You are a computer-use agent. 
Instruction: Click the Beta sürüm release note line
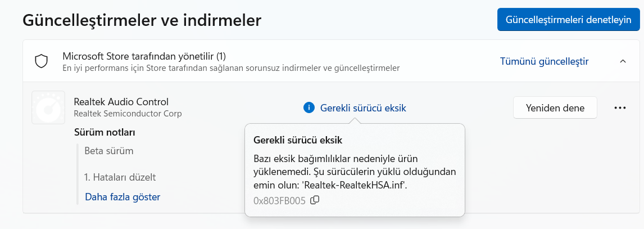pyautogui.click(x=109, y=150)
